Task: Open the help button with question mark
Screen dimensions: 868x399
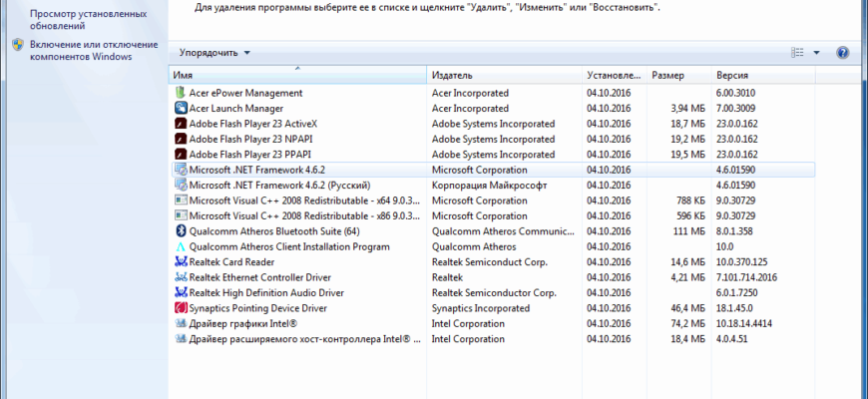Action: (x=842, y=53)
